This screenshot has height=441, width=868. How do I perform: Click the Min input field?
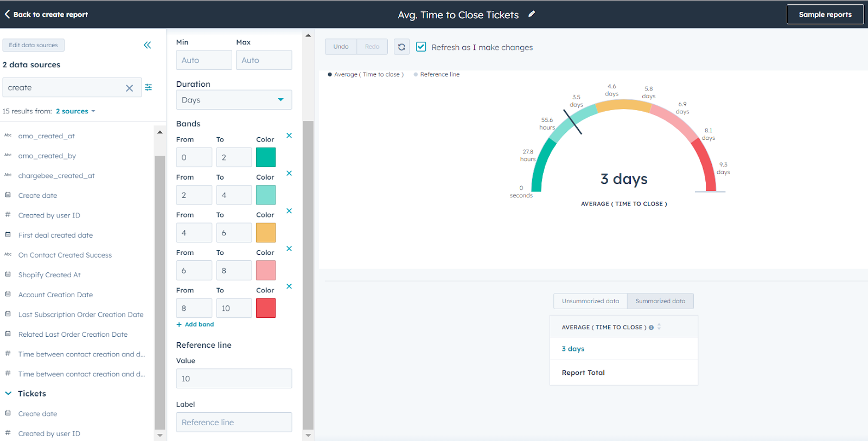204,60
